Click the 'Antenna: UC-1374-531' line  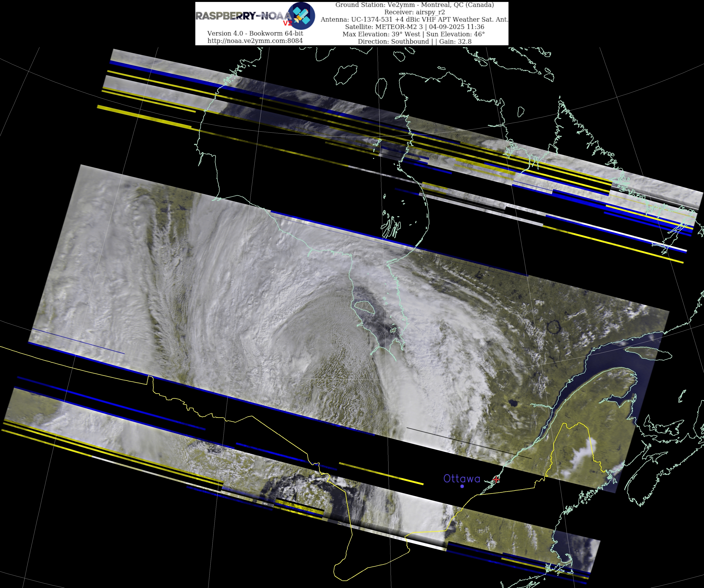click(x=414, y=19)
